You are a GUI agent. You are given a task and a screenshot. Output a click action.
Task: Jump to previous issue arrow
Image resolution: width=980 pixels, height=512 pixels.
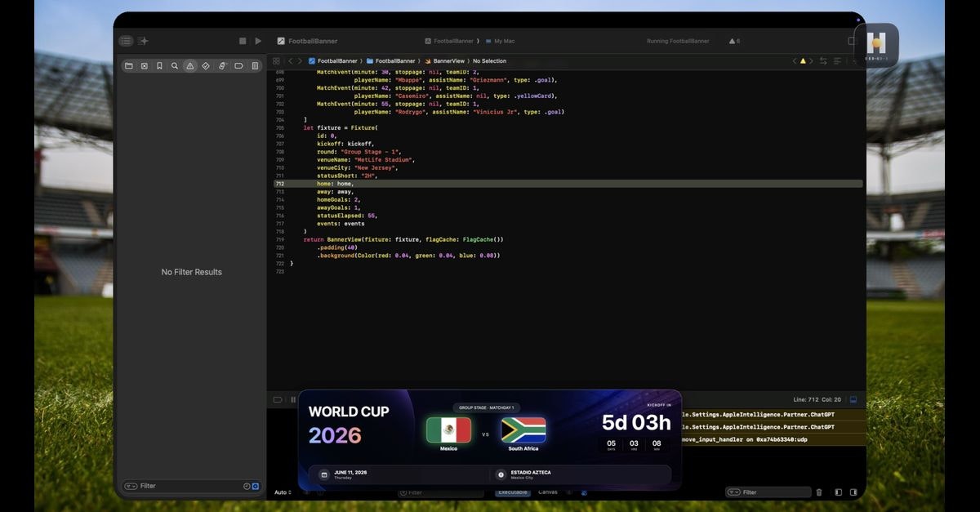pyautogui.click(x=795, y=61)
